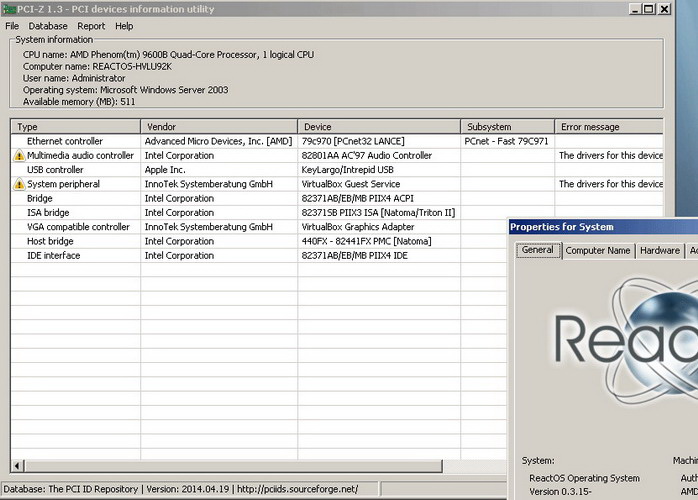Click device cell 82371SB PIIX3 ISA [Natoma/Triton II]
698x500 pixels.
(378, 213)
